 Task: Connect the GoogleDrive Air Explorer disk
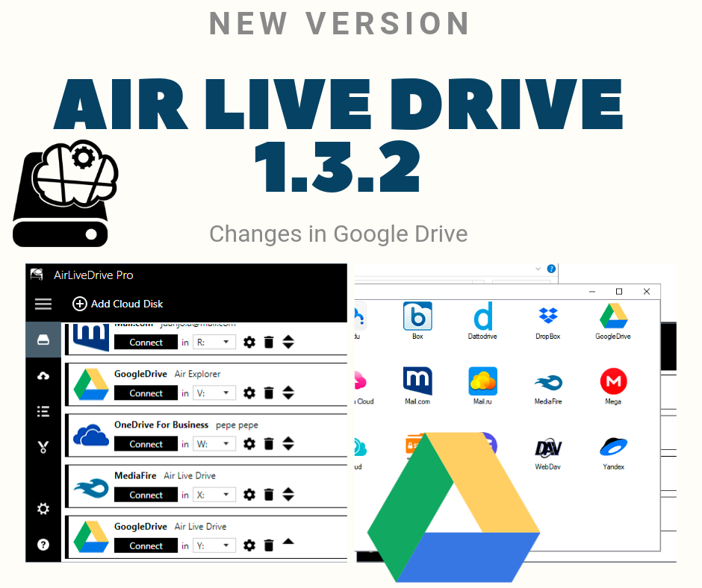146,393
